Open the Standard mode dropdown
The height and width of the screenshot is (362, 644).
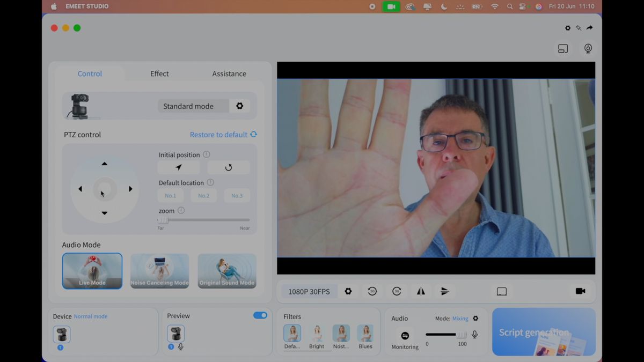point(193,106)
